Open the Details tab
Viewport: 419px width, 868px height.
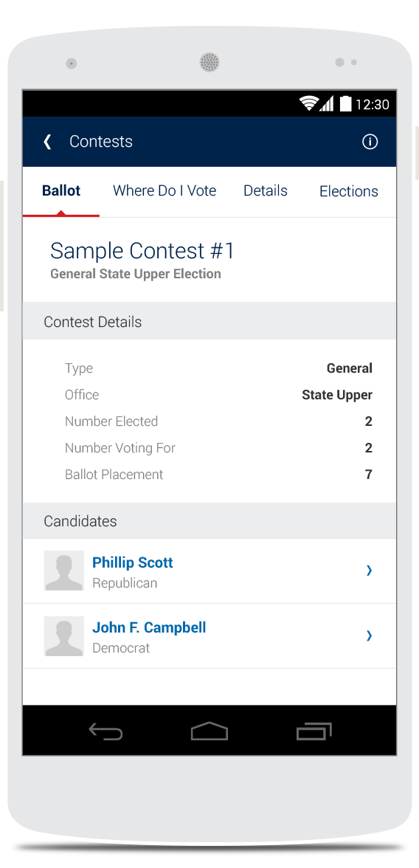(x=266, y=190)
